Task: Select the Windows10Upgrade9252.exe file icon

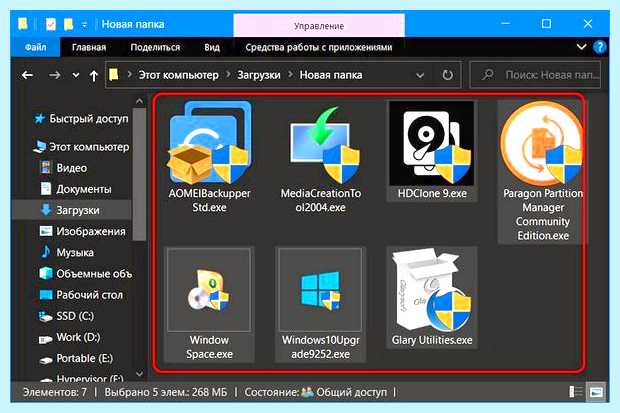Action: [x=320, y=290]
